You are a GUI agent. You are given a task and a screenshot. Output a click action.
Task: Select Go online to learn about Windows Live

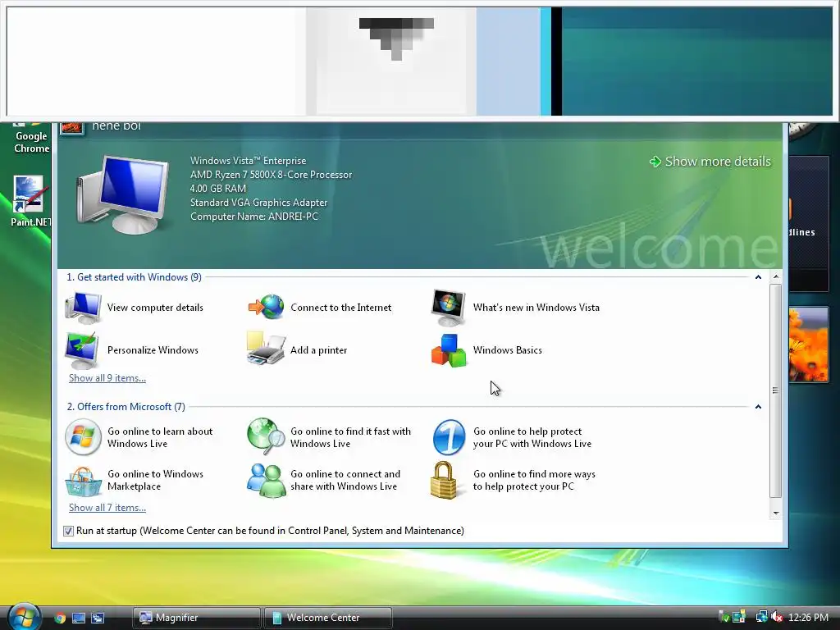(160, 437)
